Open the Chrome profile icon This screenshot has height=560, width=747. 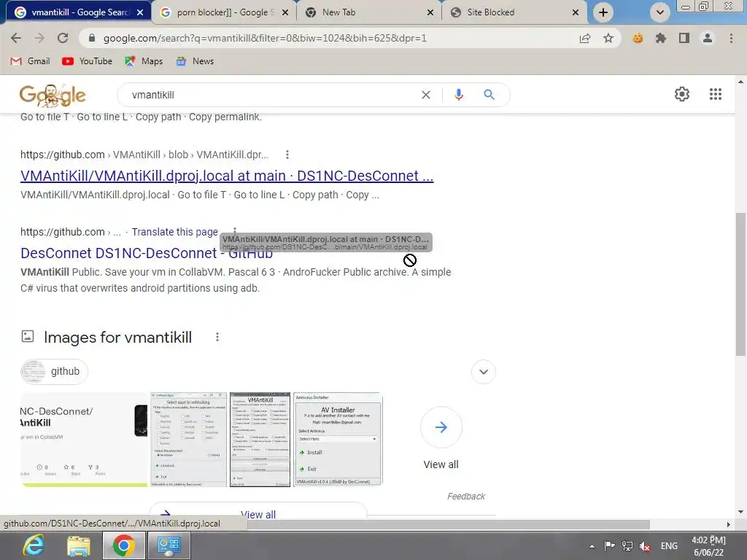pyautogui.click(x=708, y=38)
